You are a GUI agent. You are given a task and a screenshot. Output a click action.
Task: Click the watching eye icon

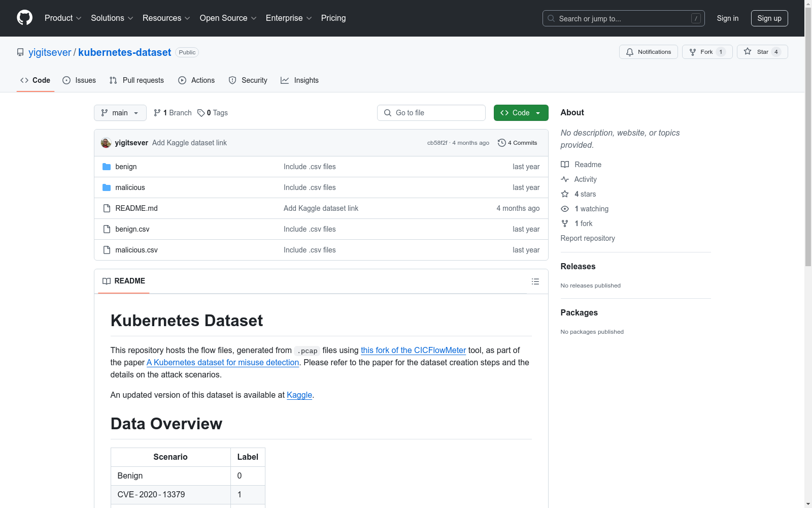(x=565, y=209)
